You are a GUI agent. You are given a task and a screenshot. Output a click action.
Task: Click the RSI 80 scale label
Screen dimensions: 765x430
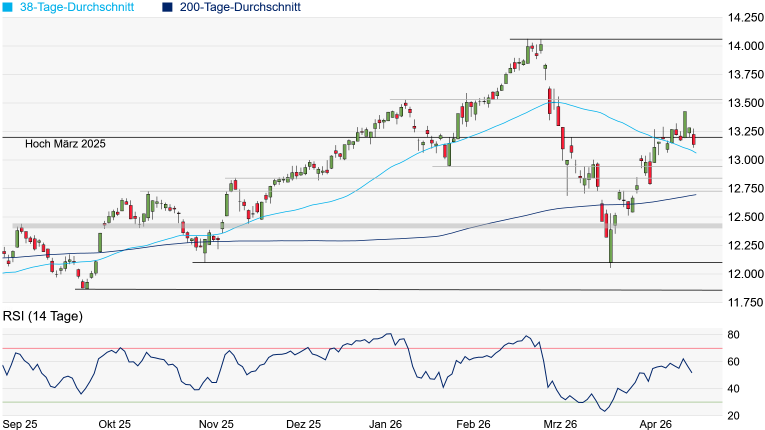point(733,335)
